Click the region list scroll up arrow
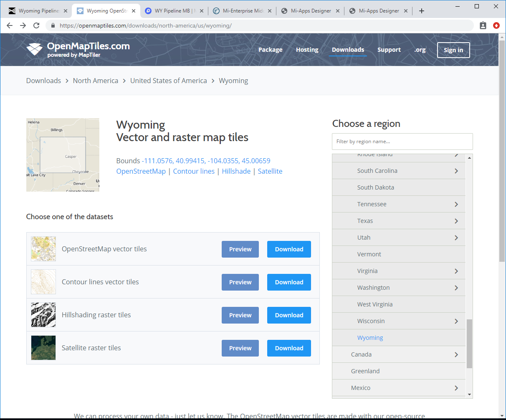This screenshot has height=420, width=506. tap(469, 157)
